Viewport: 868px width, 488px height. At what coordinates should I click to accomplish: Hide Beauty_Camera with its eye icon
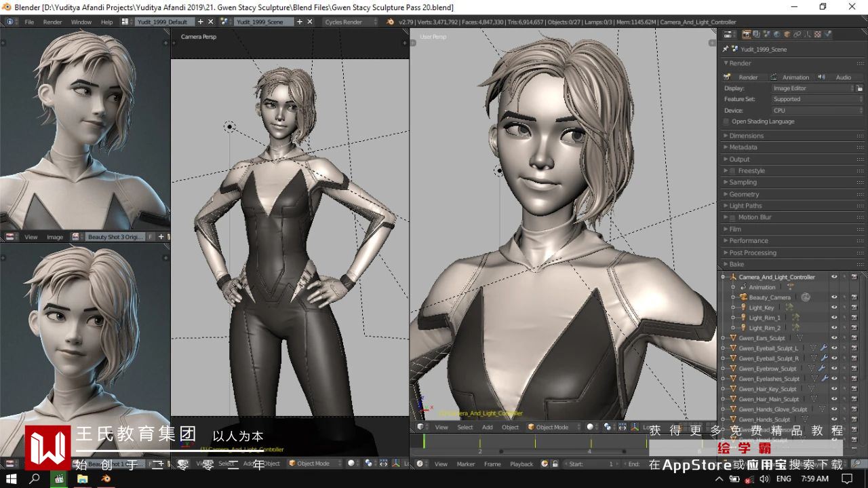(x=834, y=297)
